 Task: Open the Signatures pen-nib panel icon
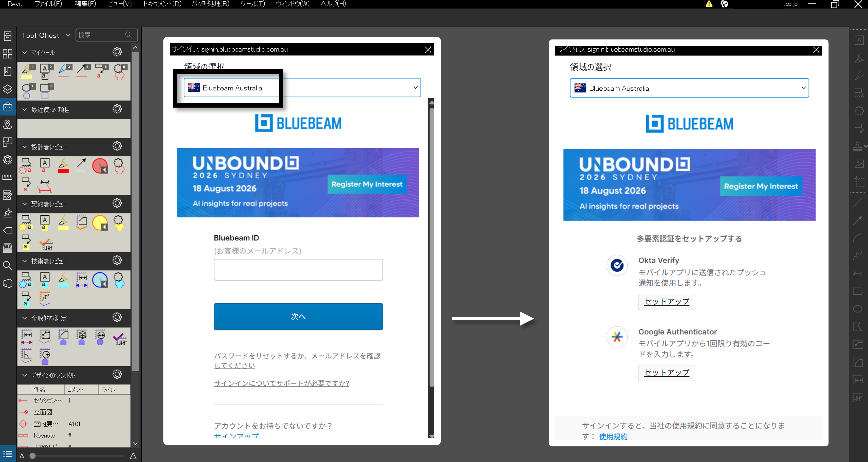pos(7,212)
